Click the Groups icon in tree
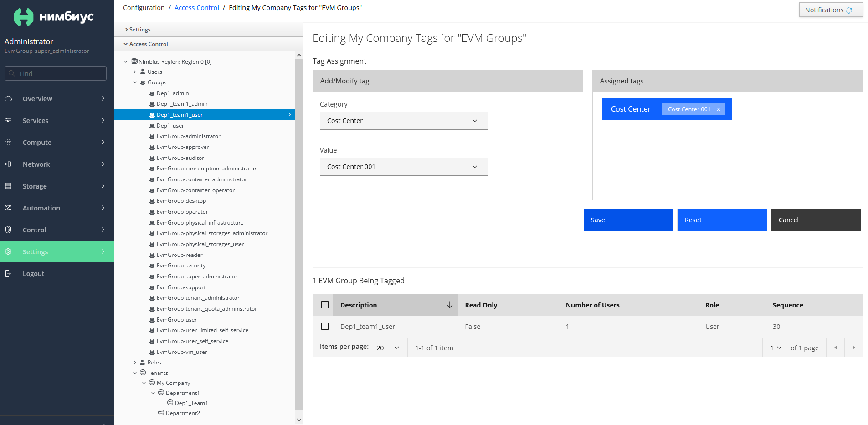868x425 pixels. (143, 82)
